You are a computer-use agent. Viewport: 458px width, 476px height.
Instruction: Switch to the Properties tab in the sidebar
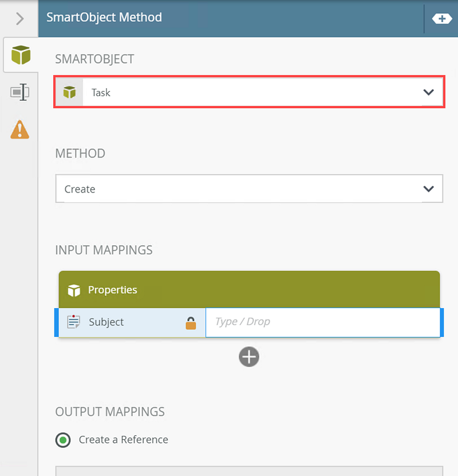(x=20, y=92)
